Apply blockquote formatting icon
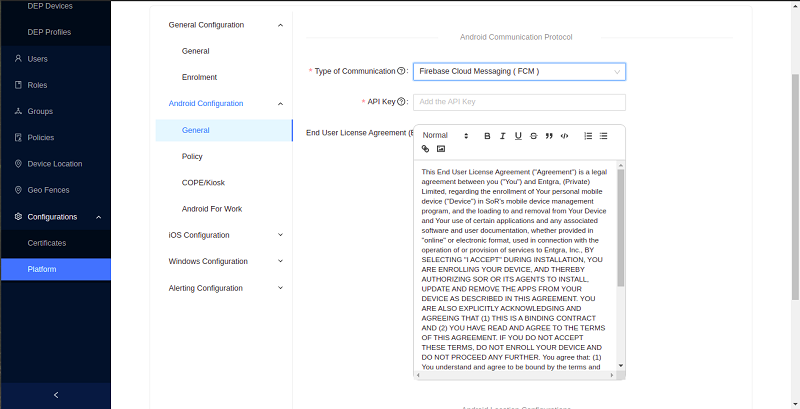The width and height of the screenshot is (800, 409). point(549,136)
